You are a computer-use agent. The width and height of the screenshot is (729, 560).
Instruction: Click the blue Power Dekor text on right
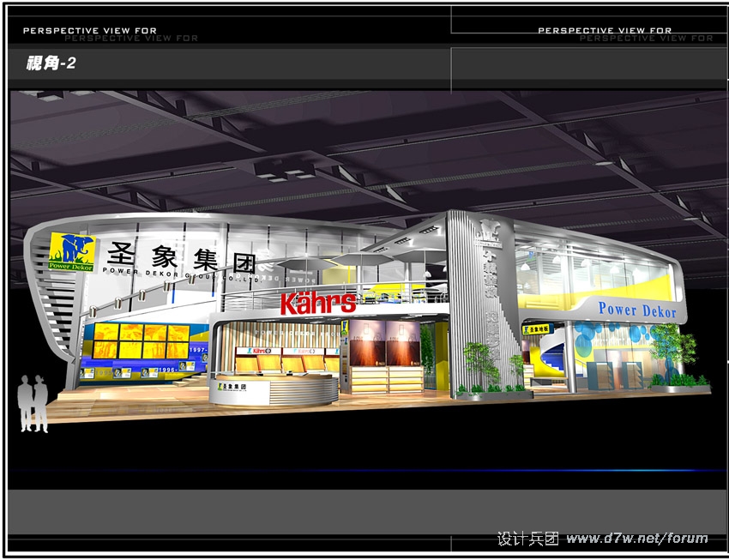pos(636,310)
